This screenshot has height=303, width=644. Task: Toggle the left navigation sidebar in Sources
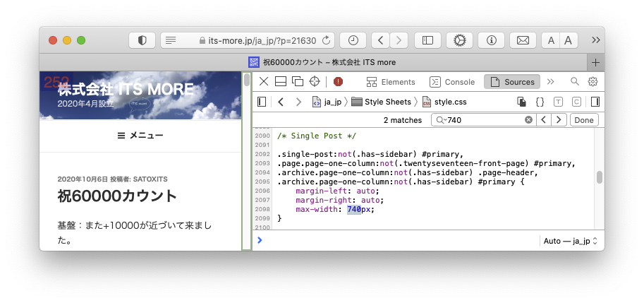pos(262,102)
